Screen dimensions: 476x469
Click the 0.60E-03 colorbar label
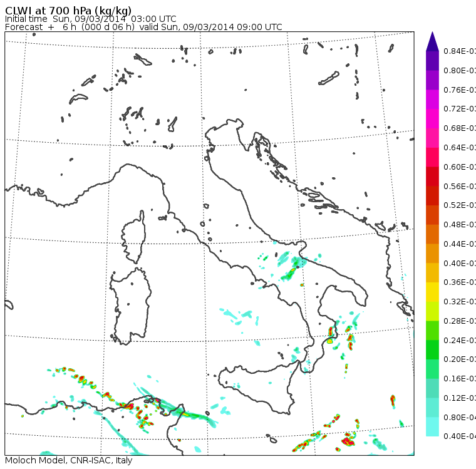point(460,167)
